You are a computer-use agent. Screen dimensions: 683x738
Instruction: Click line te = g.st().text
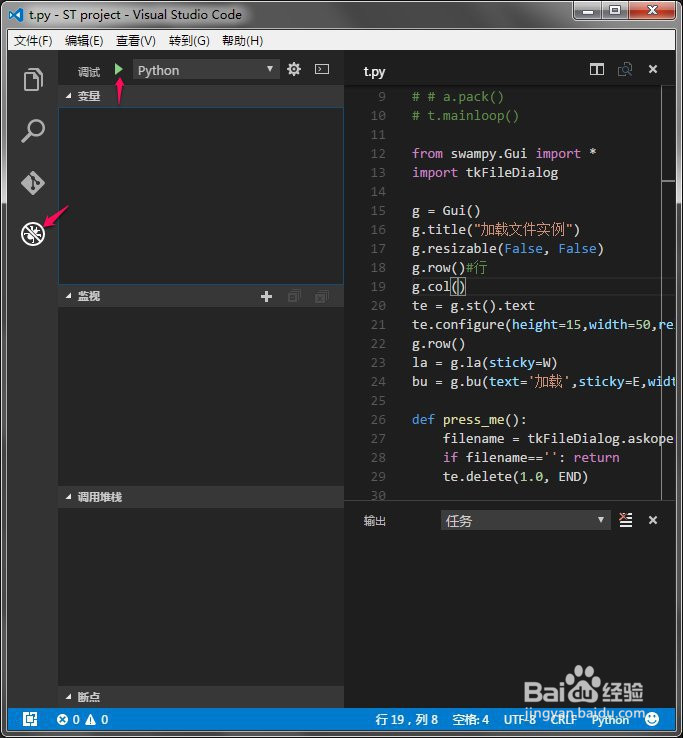[473, 305]
